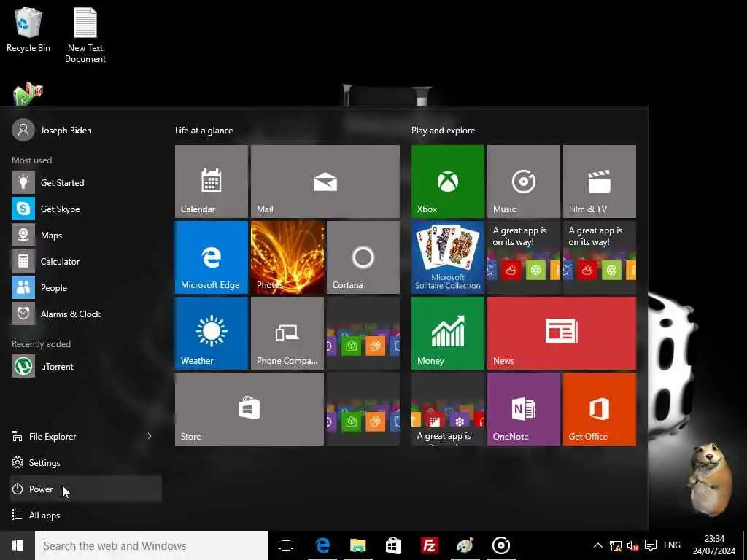Expand the File Explorer jump list arrow
Screen dimensions: 747x560
click(x=149, y=436)
